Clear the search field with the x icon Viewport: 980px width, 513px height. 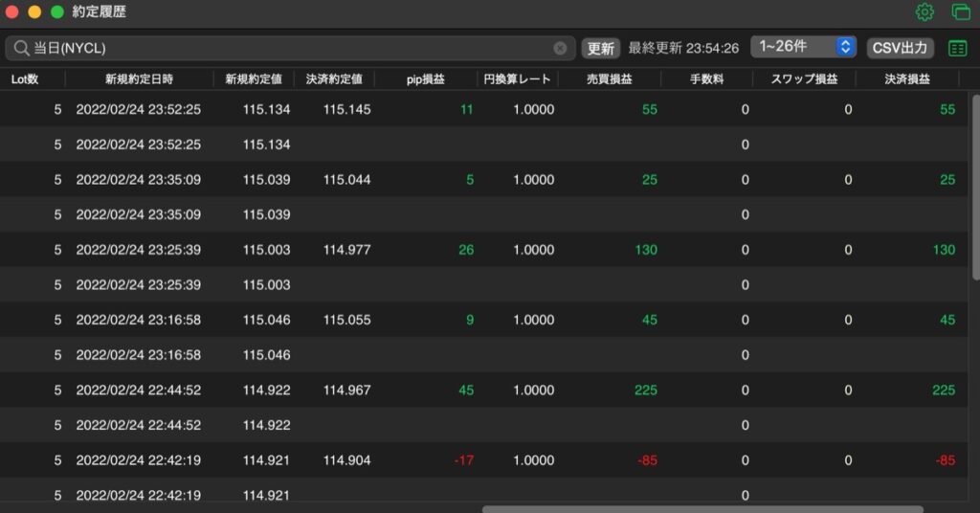point(560,48)
